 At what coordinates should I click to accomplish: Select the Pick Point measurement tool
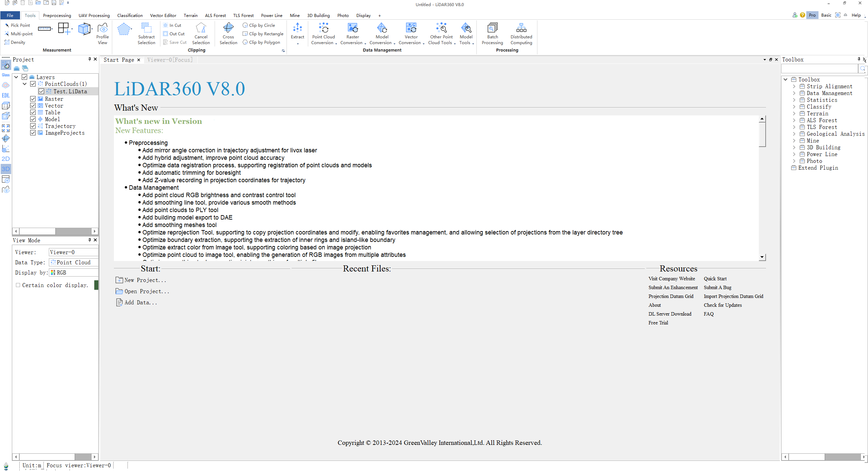[17, 25]
